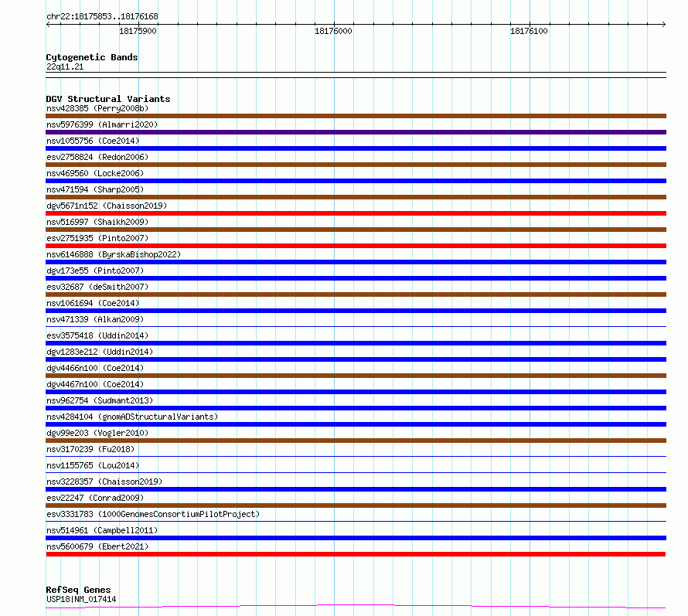Image resolution: width=688 pixels, height=616 pixels.
Task: Select the nsv3228357 (Chaisson2019) label
Action: click(104, 482)
